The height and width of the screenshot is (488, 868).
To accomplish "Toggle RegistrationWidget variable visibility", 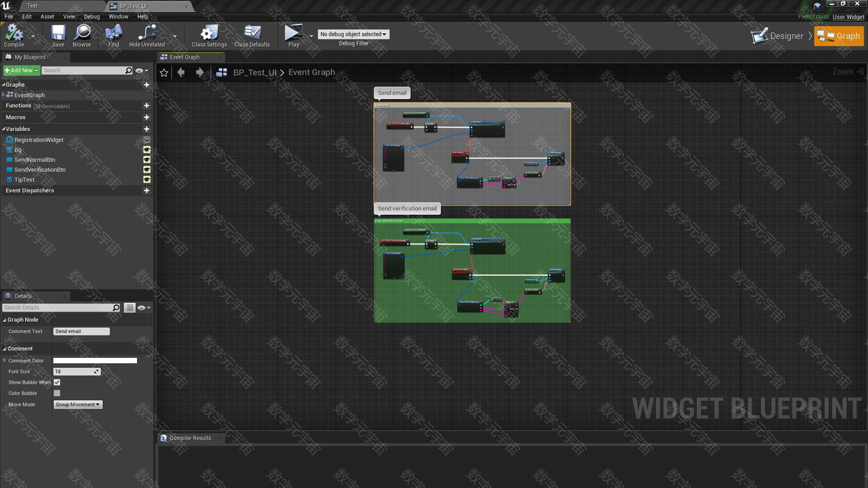I will pyautogui.click(x=146, y=140).
